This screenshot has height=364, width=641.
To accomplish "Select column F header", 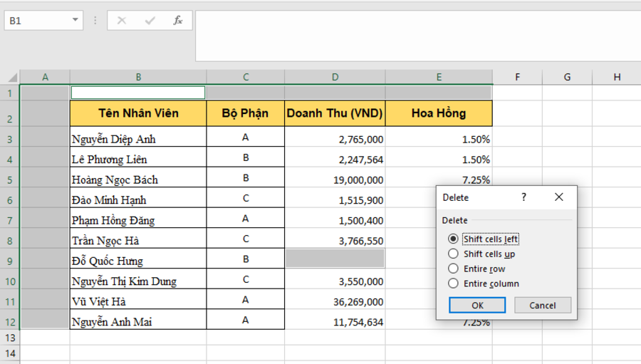I will point(518,77).
